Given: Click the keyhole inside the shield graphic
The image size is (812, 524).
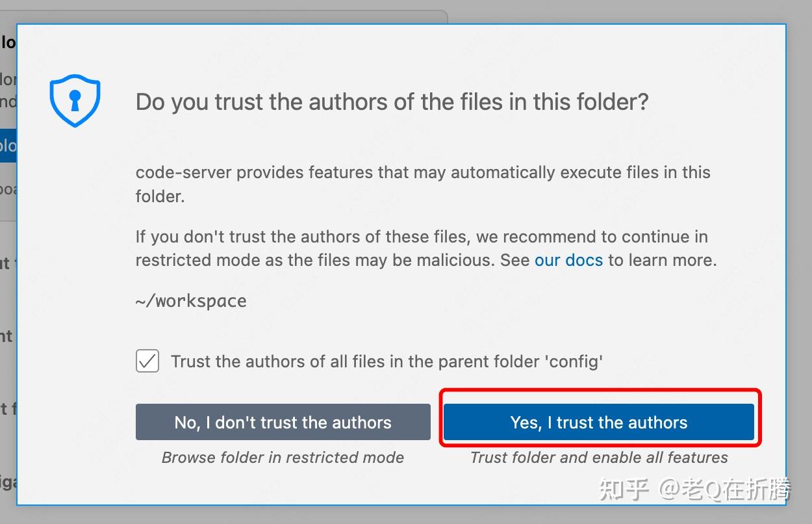Looking at the screenshot, I should click(75, 99).
